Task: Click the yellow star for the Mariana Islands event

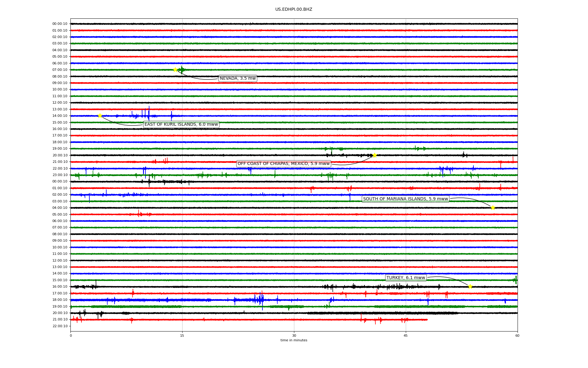Action: point(493,208)
